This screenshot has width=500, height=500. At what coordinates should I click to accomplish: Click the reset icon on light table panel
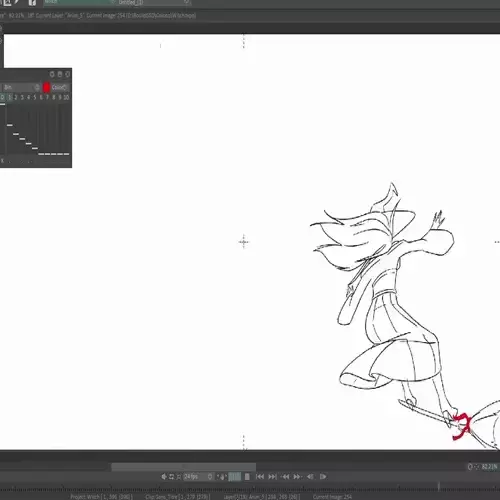52,74
